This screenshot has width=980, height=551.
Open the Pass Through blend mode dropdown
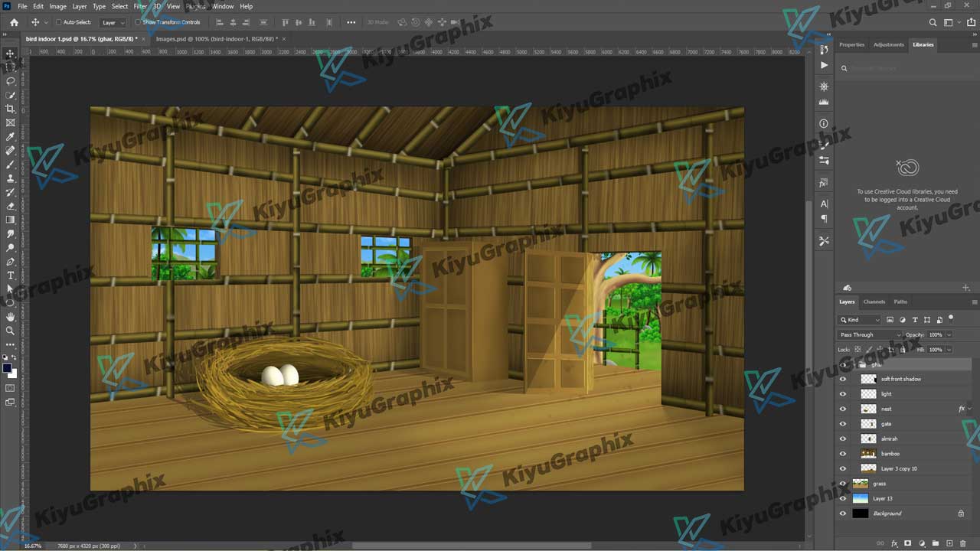pyautogui.click(x=870, y=334)
